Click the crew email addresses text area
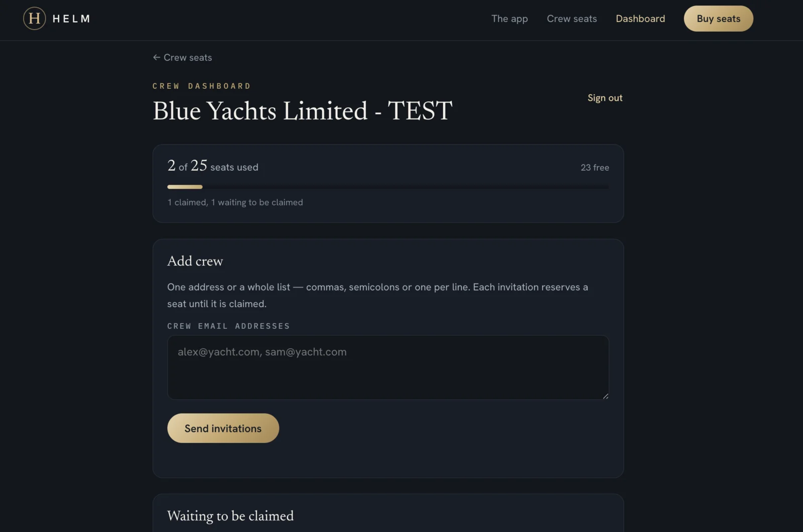Image resolution: width=803 pixels, height=532 pixels. coord(388,367)
